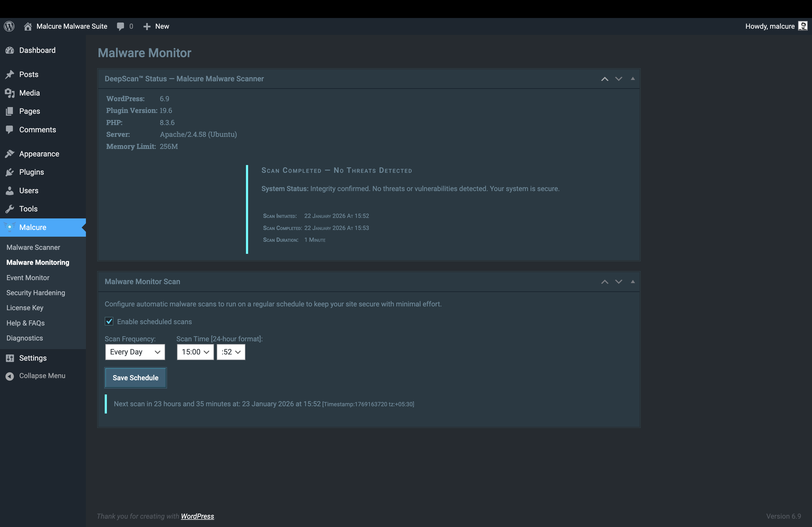Image resolution: width=812 pixels, height=527 pixels.
Task: Click the Dashboard gauge icon
Action: 10,50
